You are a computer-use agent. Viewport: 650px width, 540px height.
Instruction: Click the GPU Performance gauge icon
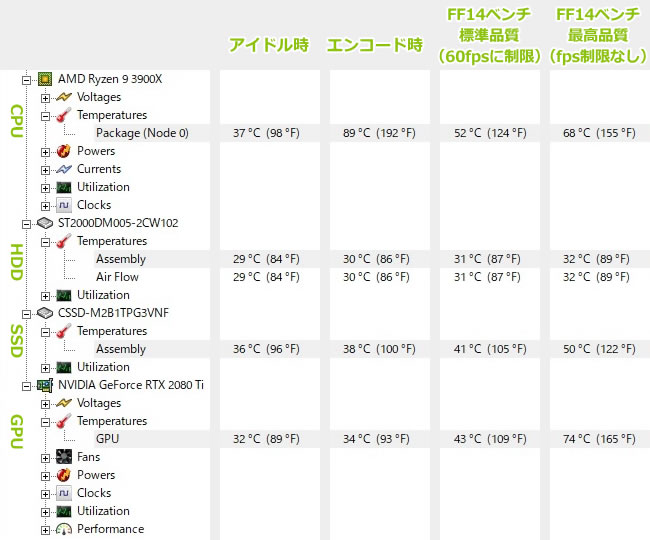(x=64, y=529)
